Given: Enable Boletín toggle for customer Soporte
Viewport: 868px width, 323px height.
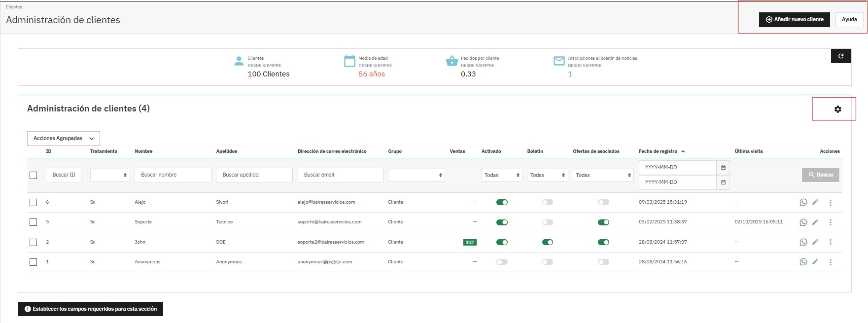Looking at the screenshot, I should click(x=547, y=222).
